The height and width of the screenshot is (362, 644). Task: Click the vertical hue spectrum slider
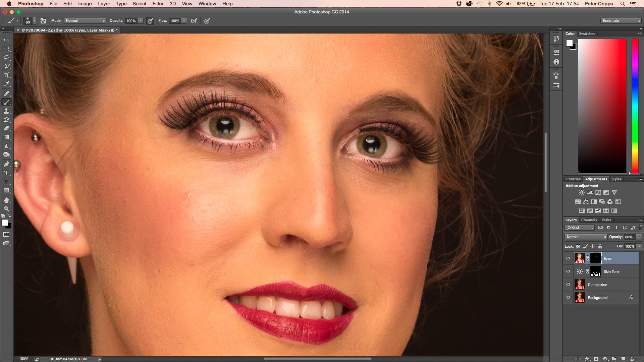(x=635, y=106)
